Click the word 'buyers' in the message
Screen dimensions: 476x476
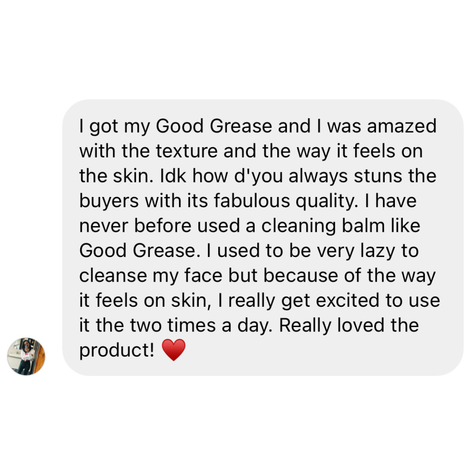(109, 202)
